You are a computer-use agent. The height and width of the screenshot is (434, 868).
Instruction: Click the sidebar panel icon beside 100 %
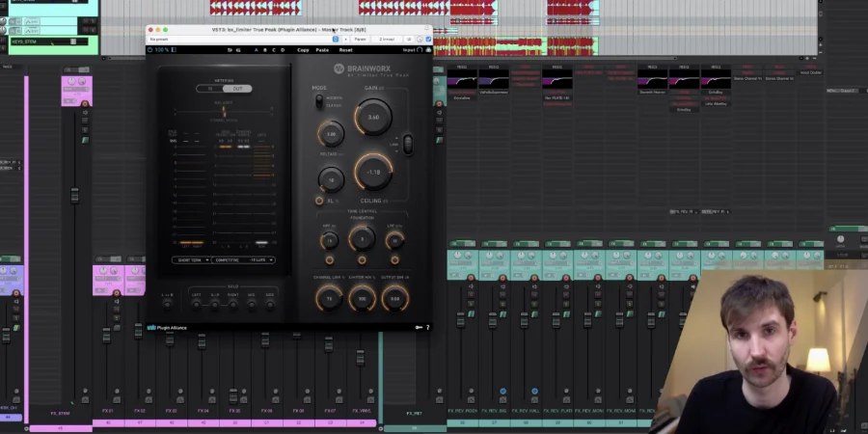click(174, 50)
